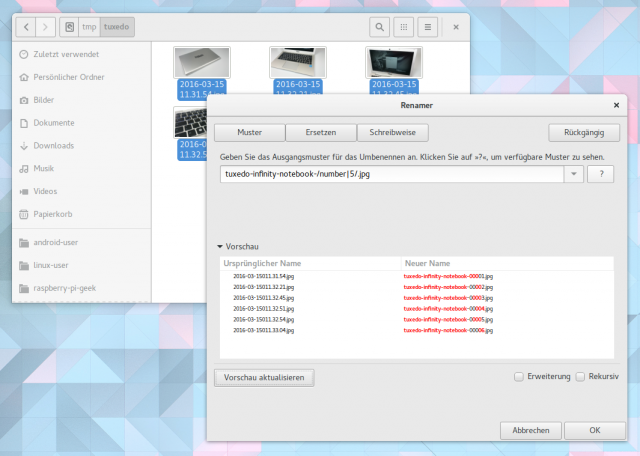The image size is (640, 456).
Task: Collapse the Vorschau preview section
Action: (x=220, y=246)
